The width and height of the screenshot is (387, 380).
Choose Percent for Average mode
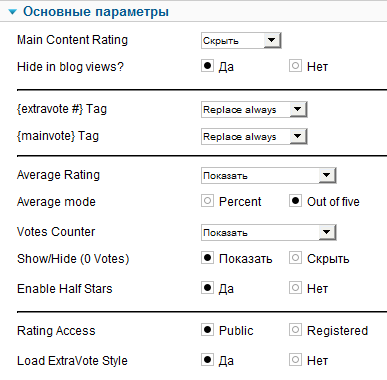click(x=207, y=201)
